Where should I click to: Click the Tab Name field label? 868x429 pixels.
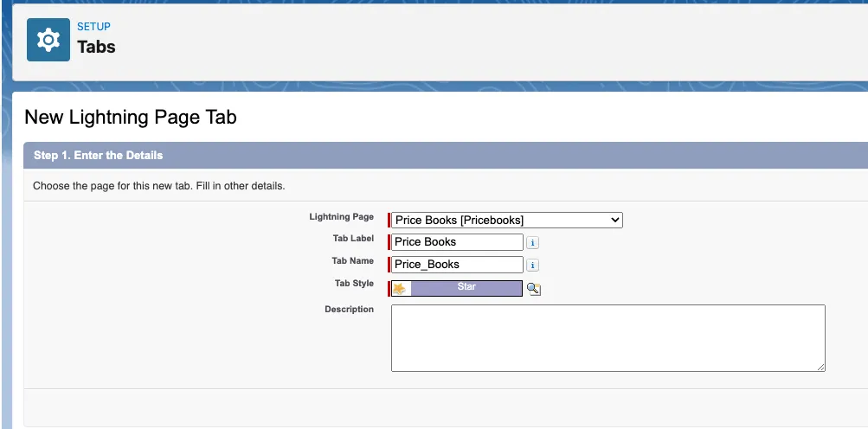pos(353,261)
